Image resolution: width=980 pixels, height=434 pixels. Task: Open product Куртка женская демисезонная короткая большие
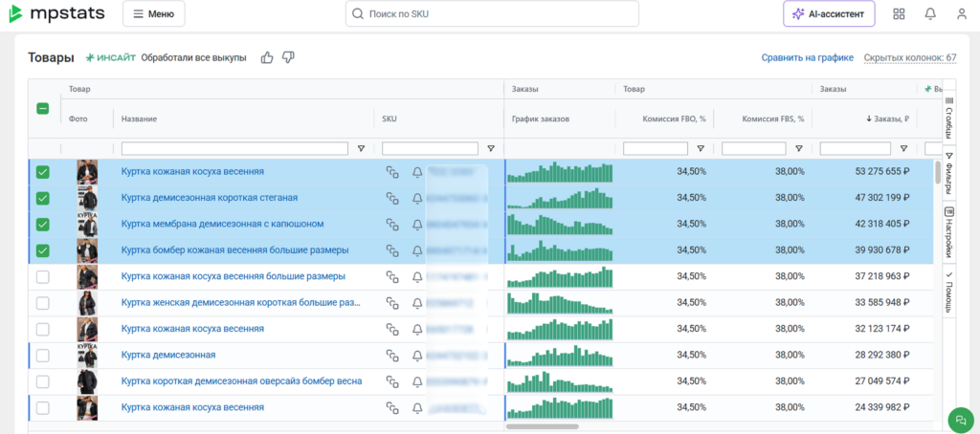[x=240, y=303]
